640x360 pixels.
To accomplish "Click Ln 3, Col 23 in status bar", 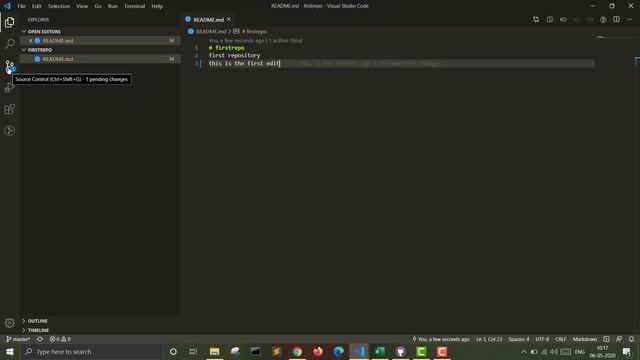I will 489,339.
